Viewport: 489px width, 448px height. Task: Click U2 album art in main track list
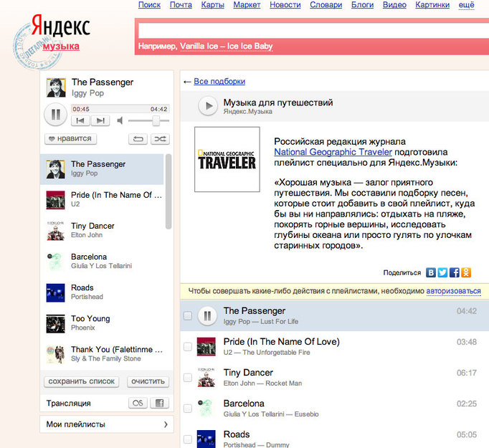click(x=206, y=347)
